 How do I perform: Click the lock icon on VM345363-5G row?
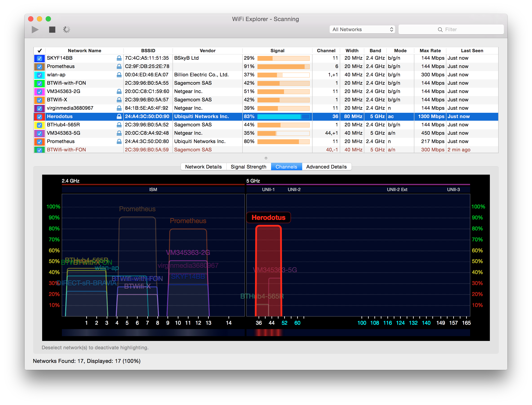coord(119,133)
